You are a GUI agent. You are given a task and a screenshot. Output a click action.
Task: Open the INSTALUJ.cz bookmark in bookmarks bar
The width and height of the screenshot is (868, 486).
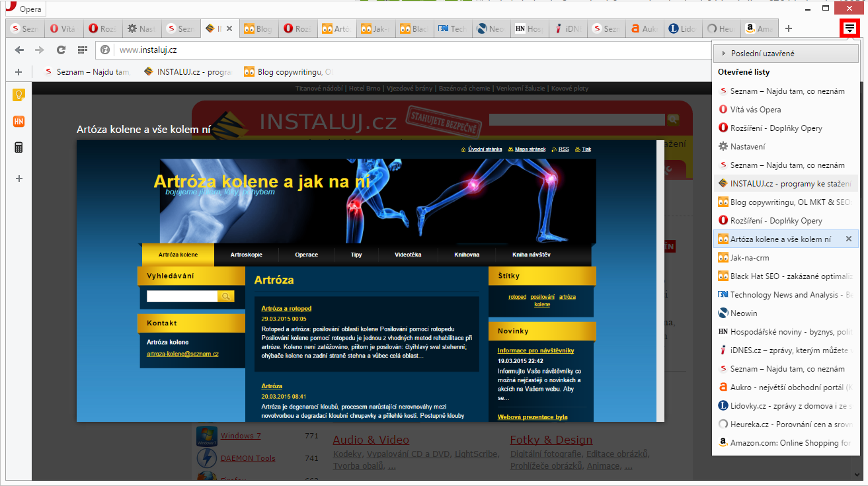(x=188, y=72)
